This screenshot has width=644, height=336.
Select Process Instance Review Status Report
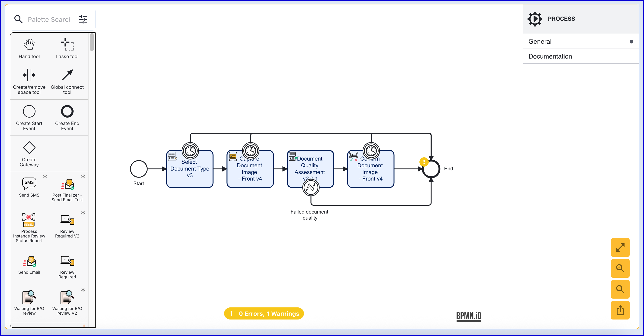click(29, 220)
